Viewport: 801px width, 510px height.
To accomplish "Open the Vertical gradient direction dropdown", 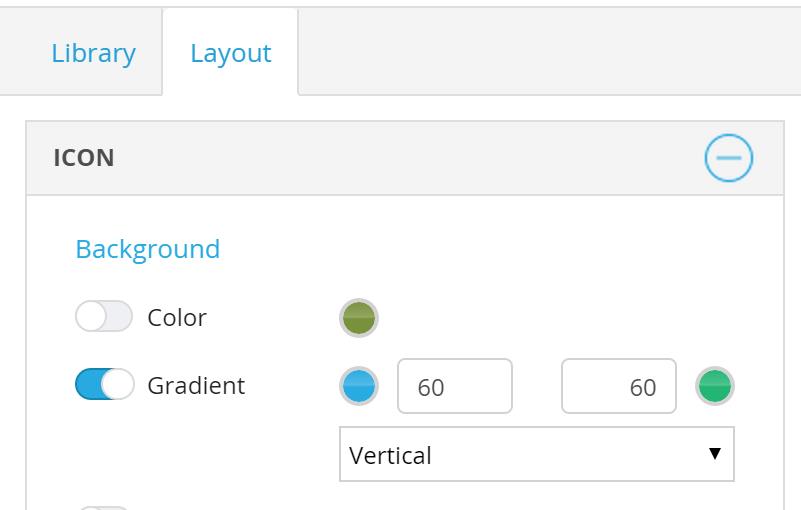I will pyautogui.click(x=536, y=454).
